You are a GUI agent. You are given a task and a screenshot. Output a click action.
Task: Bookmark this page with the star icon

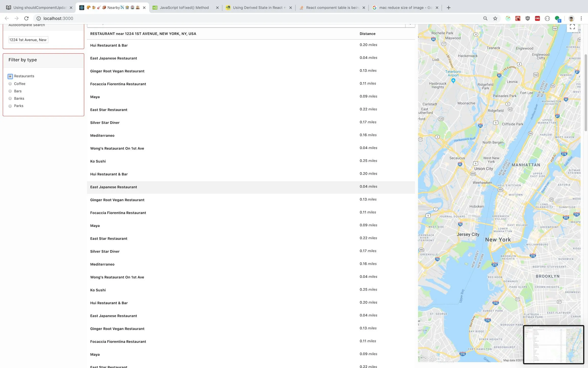click(x=495, y=18)
